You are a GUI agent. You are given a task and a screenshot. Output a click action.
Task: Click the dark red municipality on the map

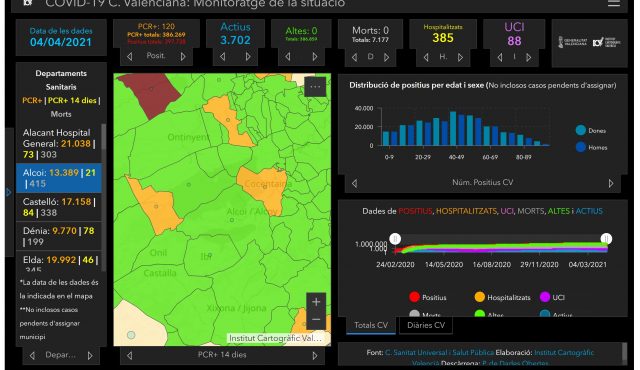(x=151, y=94)
